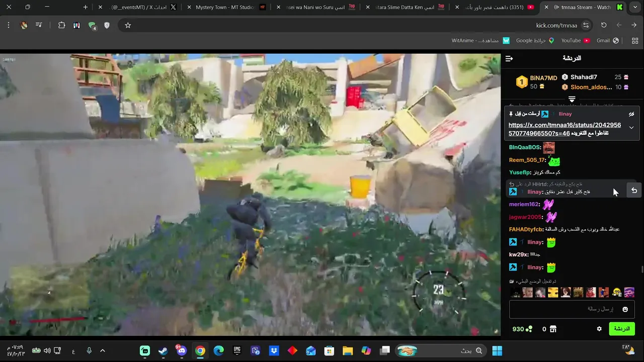Open Windows Start menu
Image resolution: width=644 pixels, height=362 pixels.
tap(497, 350)
